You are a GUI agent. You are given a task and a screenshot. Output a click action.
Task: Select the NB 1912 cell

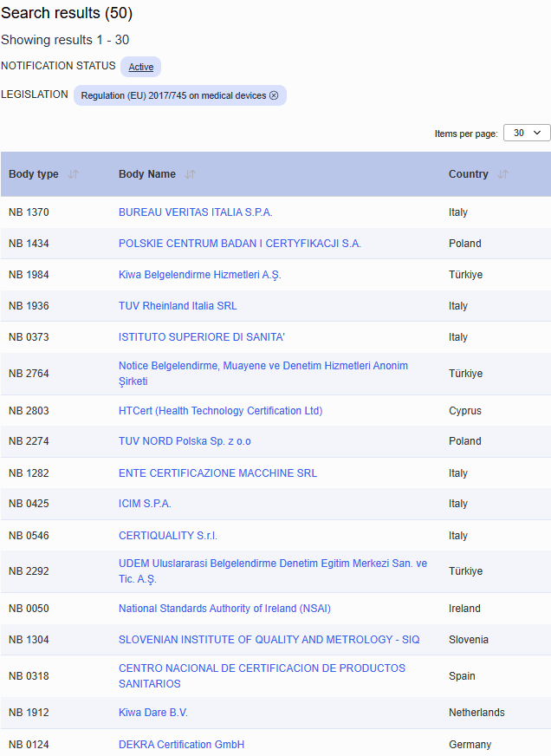[29, 713]
